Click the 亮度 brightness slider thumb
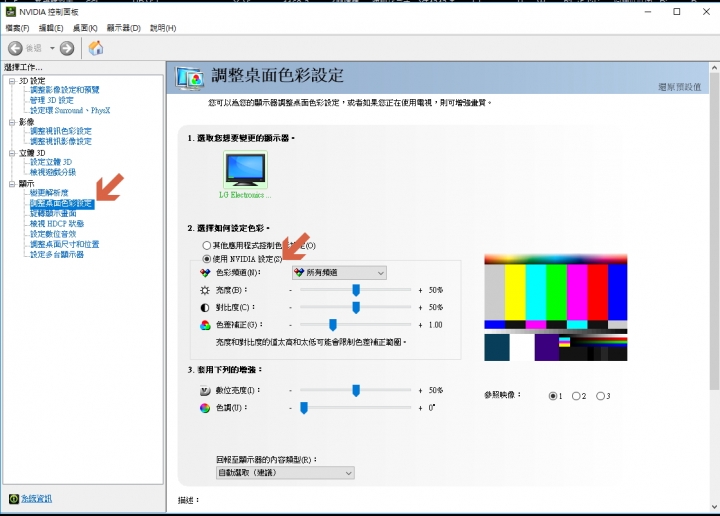720x516 pixels. tap(356, 290)
